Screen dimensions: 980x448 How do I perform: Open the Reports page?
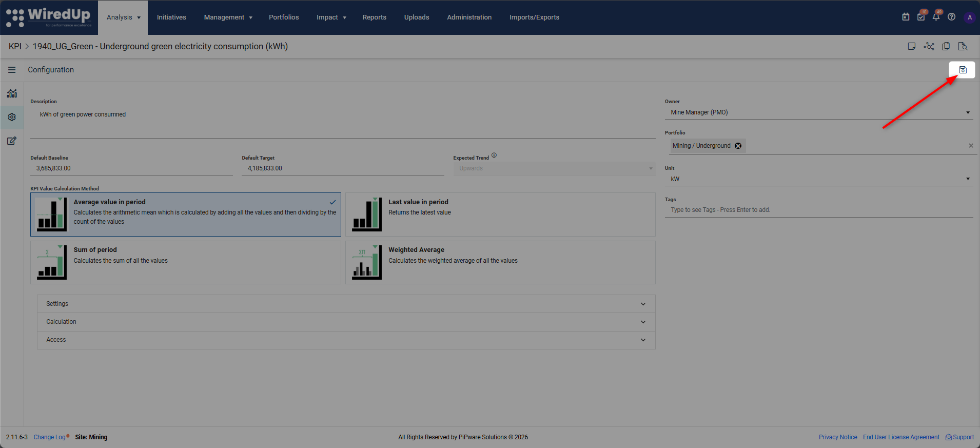[375, 17]
